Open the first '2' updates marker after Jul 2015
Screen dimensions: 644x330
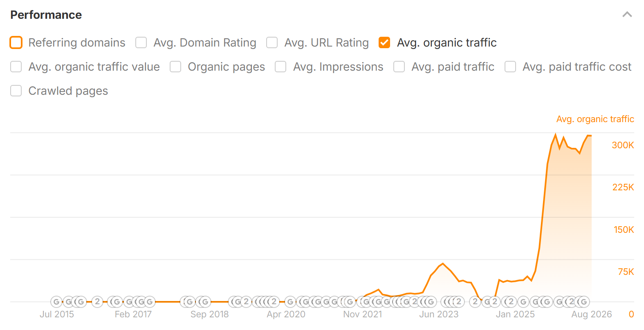[x=97, y=302]
